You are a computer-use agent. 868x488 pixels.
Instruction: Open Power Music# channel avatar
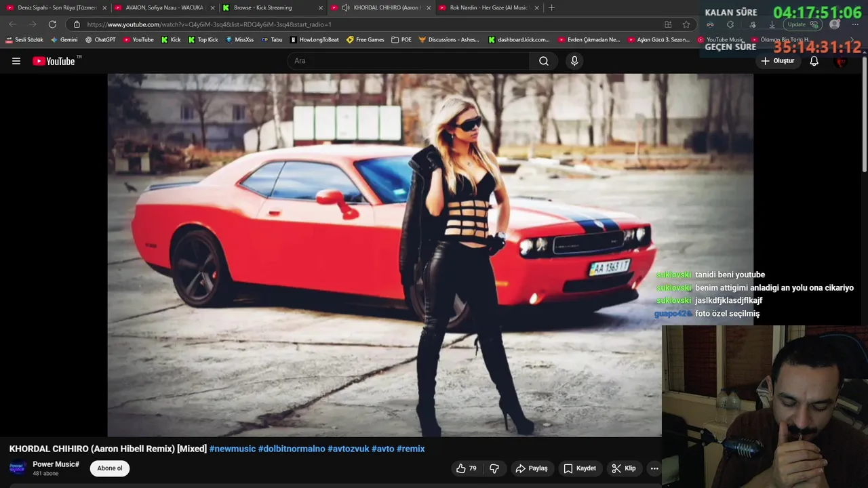18,468
